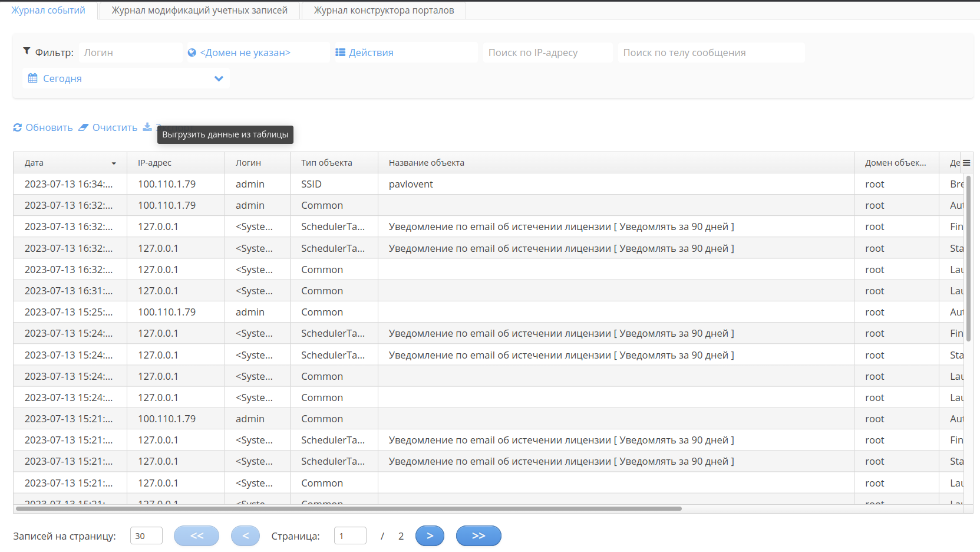
Task: Switch to Журнал модификаций учетных записей tab
Action: click(199, 10)
